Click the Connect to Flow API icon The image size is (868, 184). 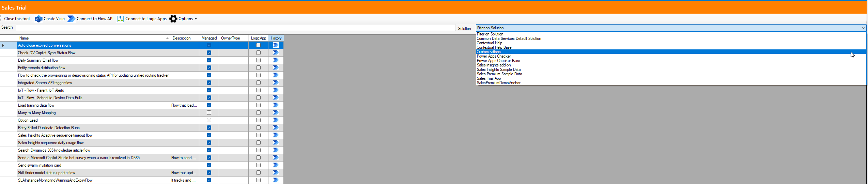click(71, 19)
